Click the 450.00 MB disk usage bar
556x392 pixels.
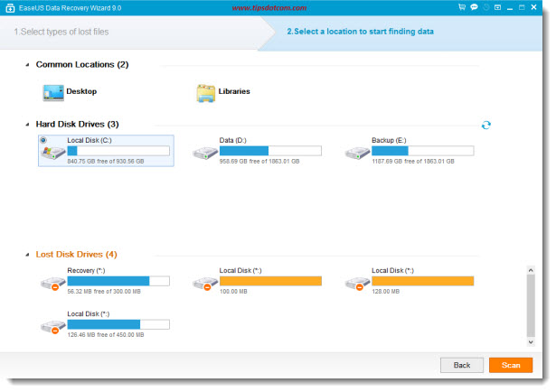coord(118,324)
